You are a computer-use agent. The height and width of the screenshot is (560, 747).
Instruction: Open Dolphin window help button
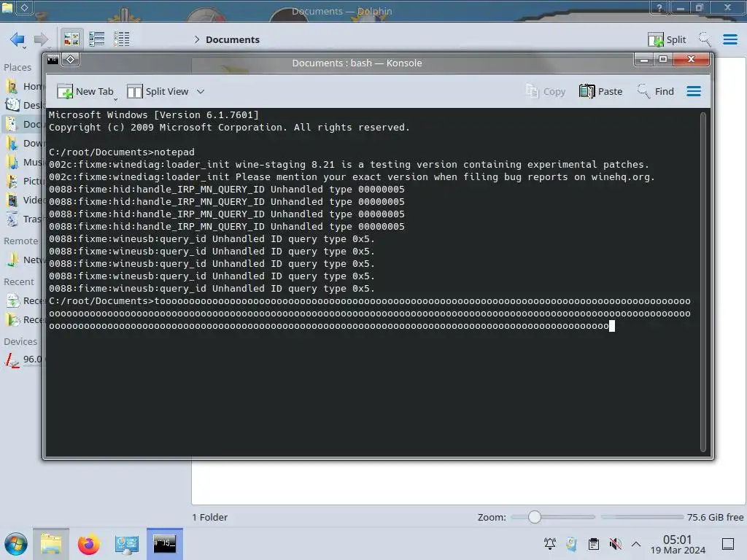659,7
